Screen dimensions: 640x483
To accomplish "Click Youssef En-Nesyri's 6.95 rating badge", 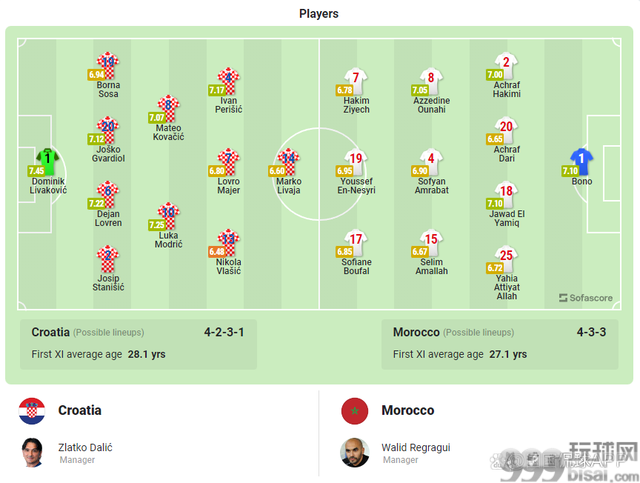I will point(344,171).
